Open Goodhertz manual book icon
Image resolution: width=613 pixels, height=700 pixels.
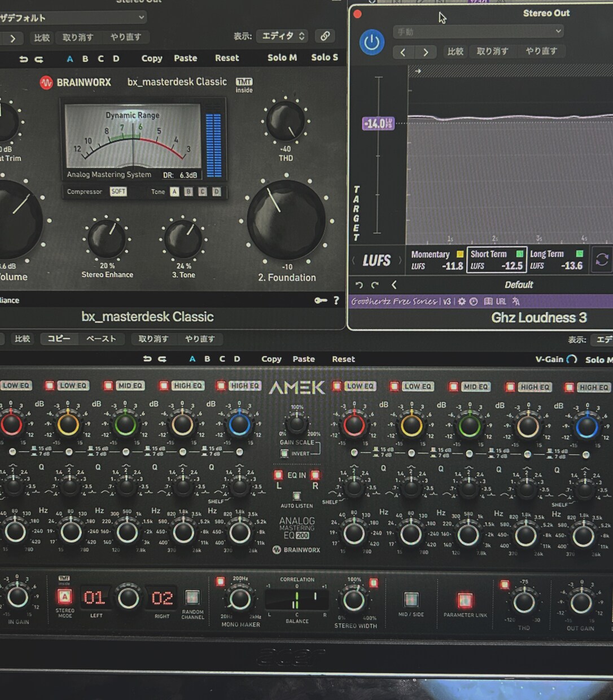tap(488, 301)
